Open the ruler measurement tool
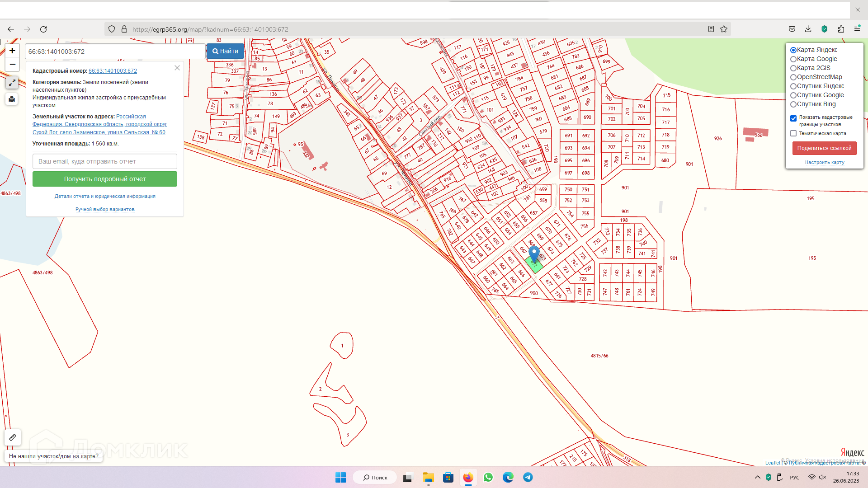This screenshot has width=868, height=488. click(x=13, y=437)
